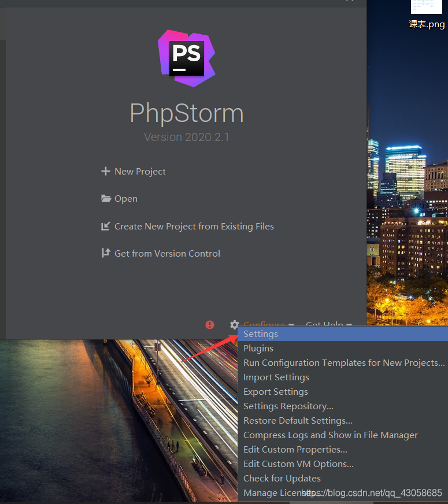The height and width of the screenshot is (504, 448).
Task: Select Check for Updates
Action: 343,479
